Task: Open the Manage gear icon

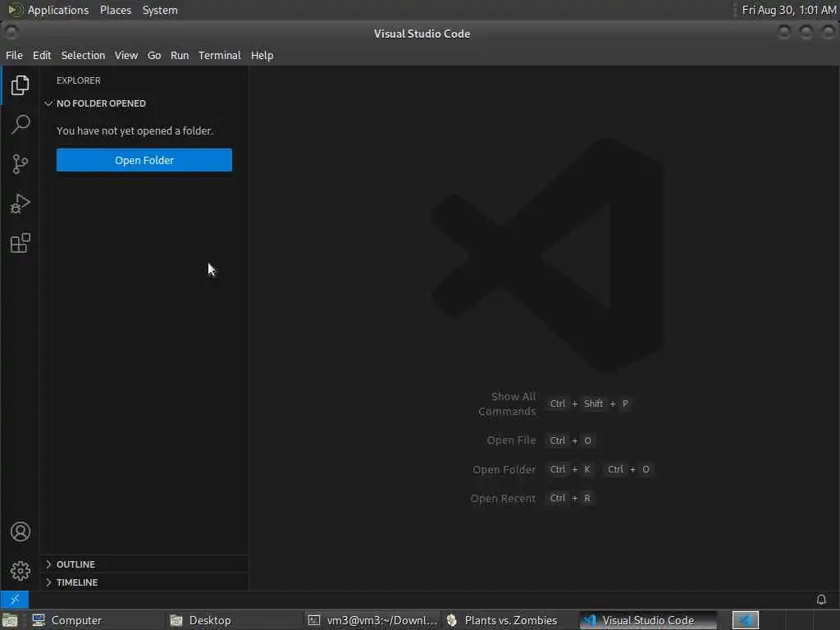Action: [x=20, y=571]
